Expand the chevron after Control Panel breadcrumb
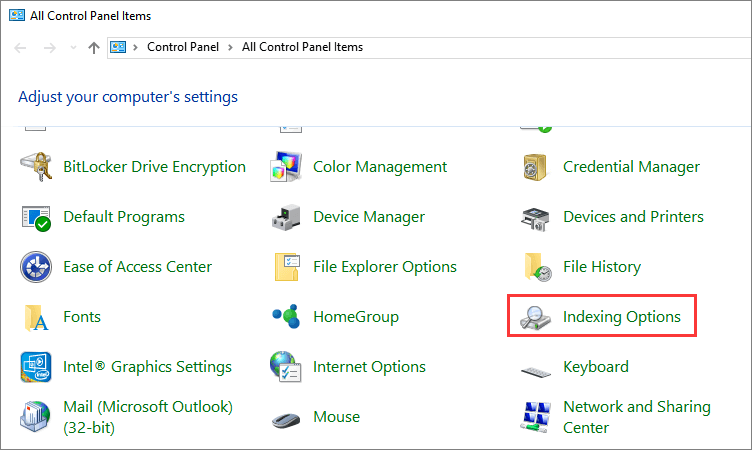This screenshot has height=450, width=752. click(x=230, y=47)
